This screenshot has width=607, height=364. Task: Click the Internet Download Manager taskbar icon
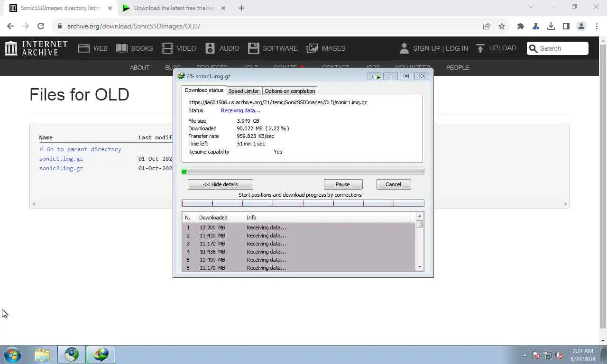101,355
